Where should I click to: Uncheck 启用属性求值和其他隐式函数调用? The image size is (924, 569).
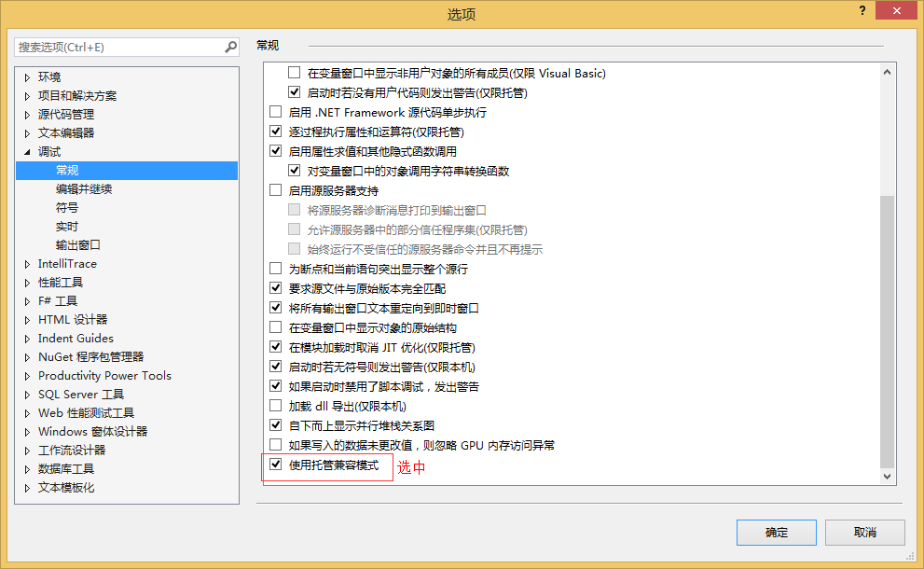(275, 150)
